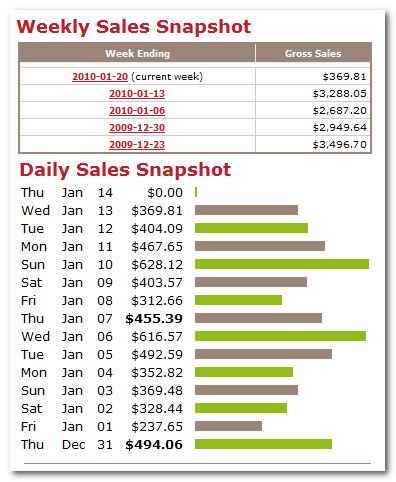Image resolution: width=396 pixels, height=482 pixels.
Task: Click the Gross Sales column header
Action: (x=313, y=53)
